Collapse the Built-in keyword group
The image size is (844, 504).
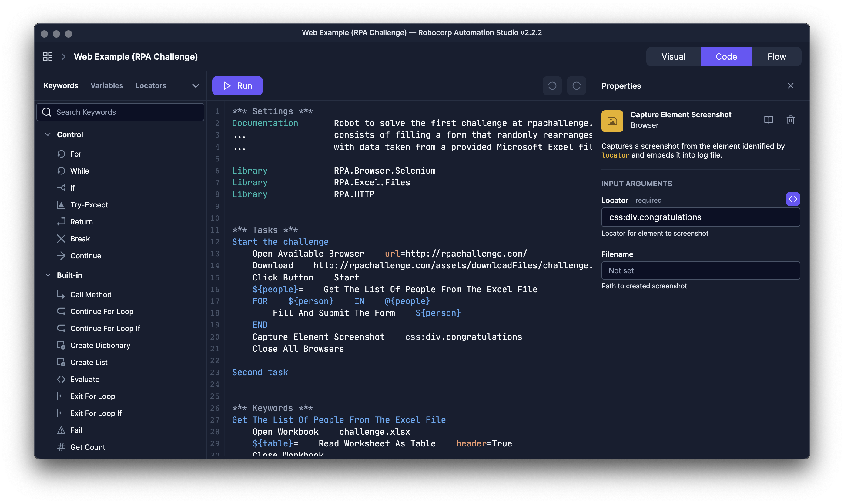[48, 275]
